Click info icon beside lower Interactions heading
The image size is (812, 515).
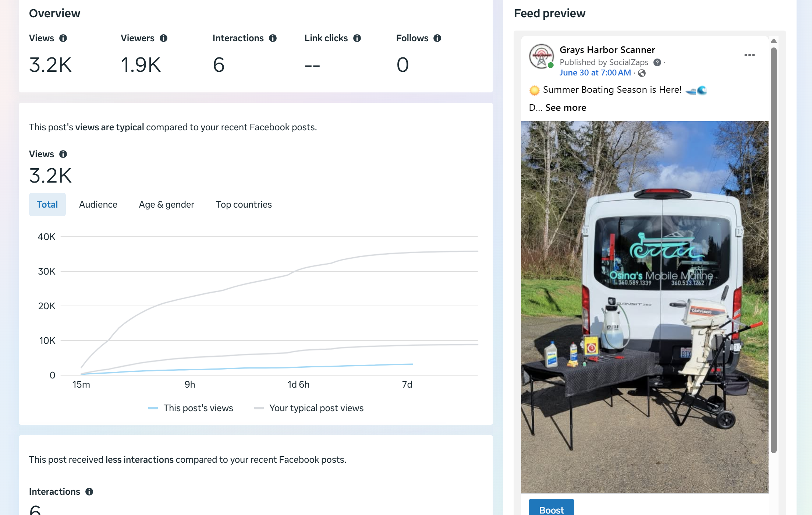coord(89,492)
